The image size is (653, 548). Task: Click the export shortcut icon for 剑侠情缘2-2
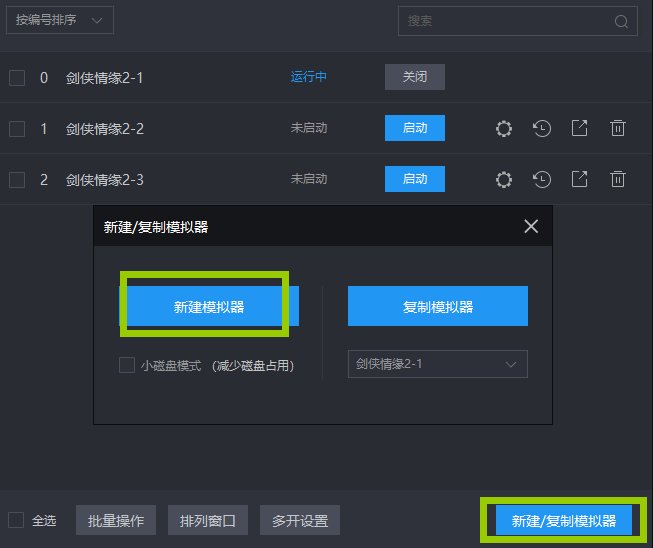click(579, 128)
